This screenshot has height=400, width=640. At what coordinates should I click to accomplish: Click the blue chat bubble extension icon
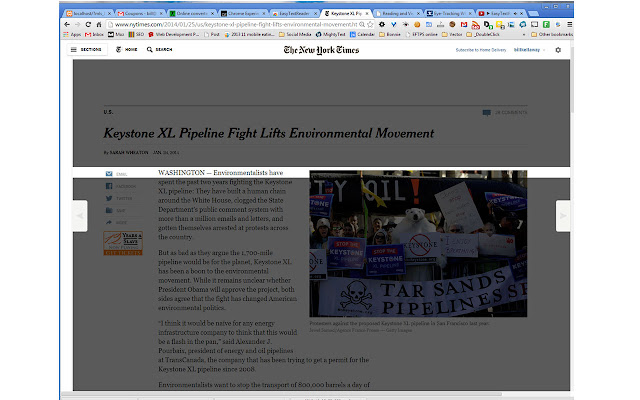click(x=522, y=24)
